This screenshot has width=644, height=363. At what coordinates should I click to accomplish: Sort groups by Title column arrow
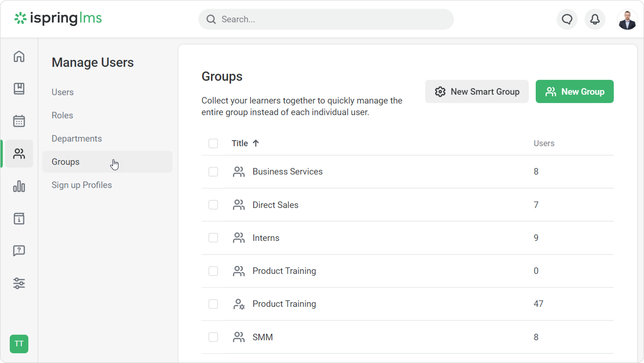click(256, 143)
